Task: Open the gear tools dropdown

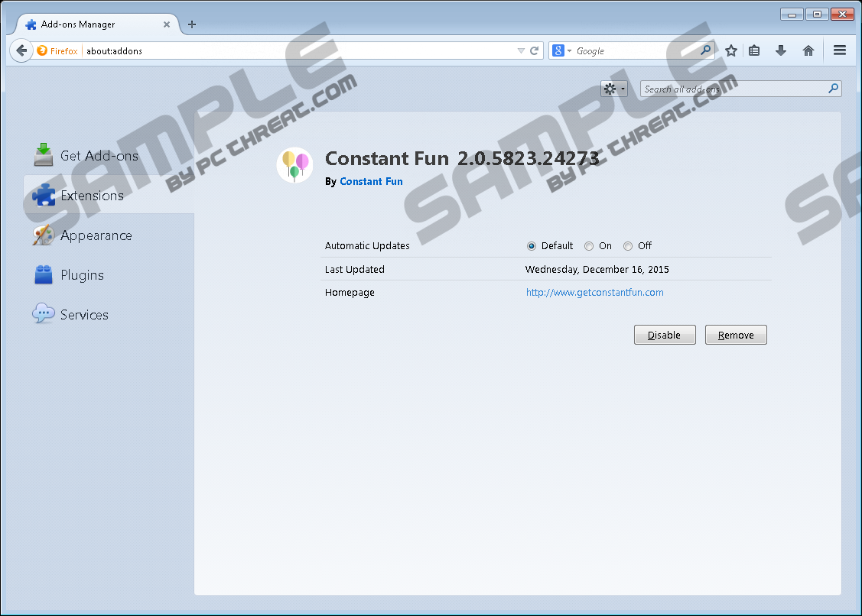Action: tap(613, 89)
